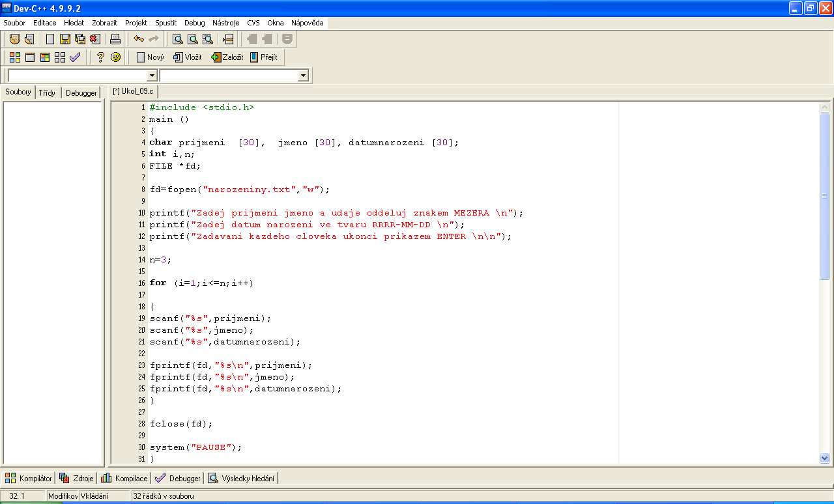Click the '32: 1' cursor position in status bar

[x=17, y=496]
